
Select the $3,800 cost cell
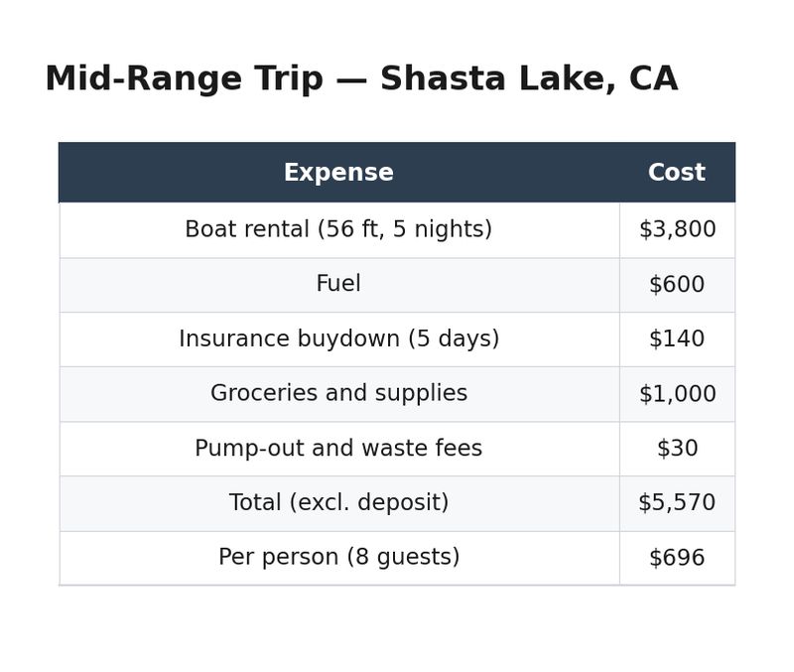click(x=677, y=230)
